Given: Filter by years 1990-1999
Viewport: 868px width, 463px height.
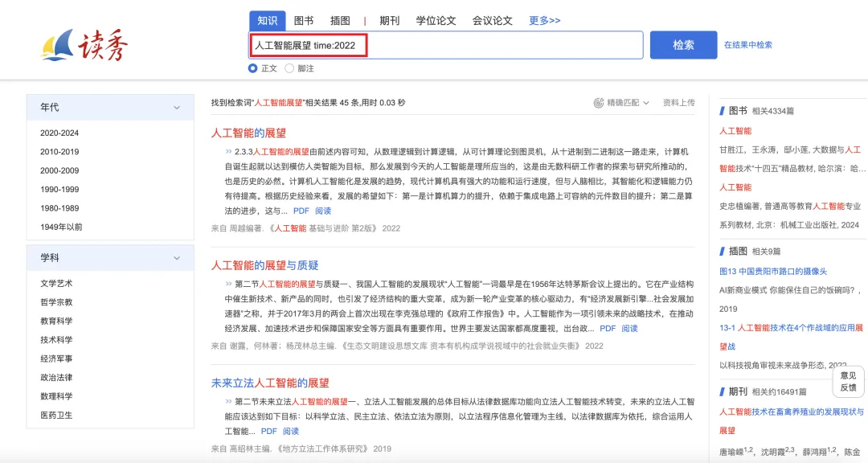Looking at the screenshot, I should (x=59, y=190).
